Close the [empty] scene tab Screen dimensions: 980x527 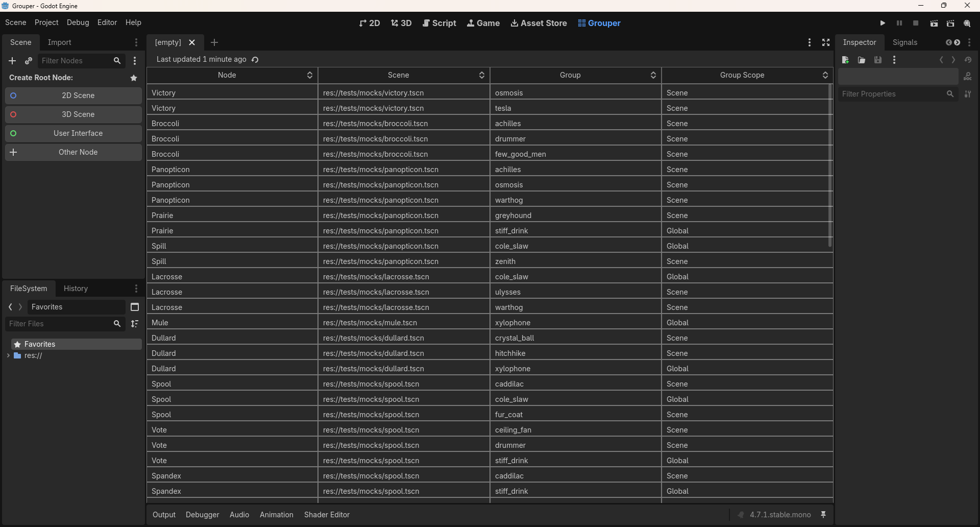pos(192,42)
